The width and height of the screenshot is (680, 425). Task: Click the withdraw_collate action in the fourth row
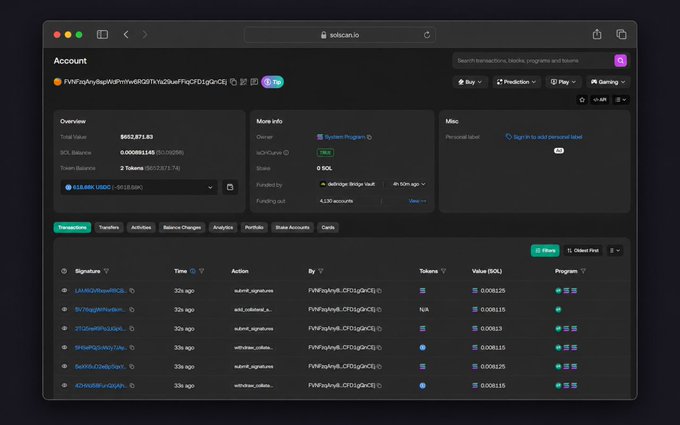pyautogui.click(x=253, y=348)
